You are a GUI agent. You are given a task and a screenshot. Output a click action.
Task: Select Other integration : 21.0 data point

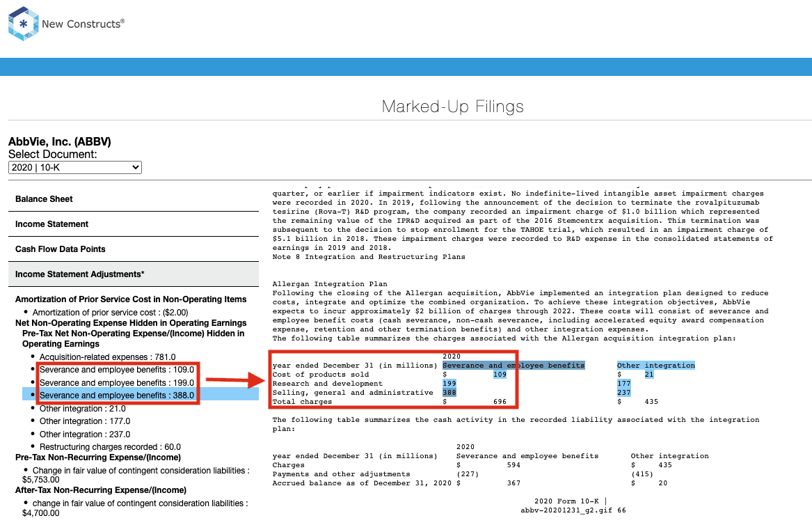click(x=83, y=409)
